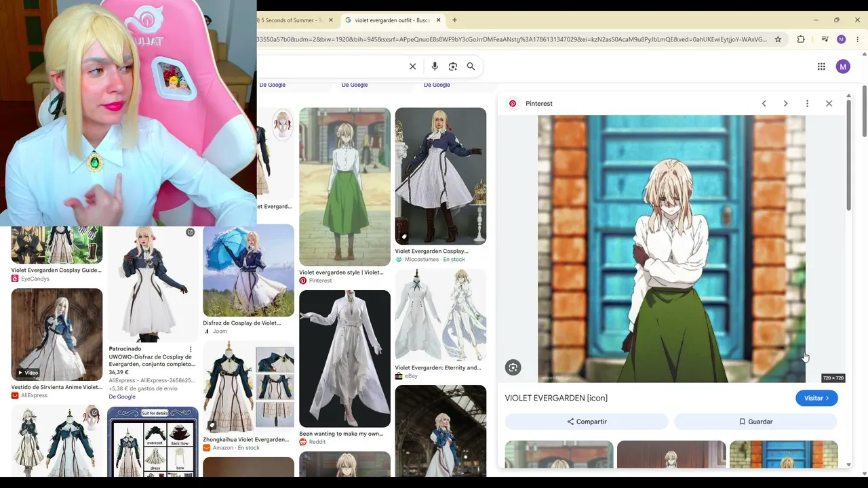Close the image preview panel
This screenshot has width=868, height=488.
coord(829,104)
